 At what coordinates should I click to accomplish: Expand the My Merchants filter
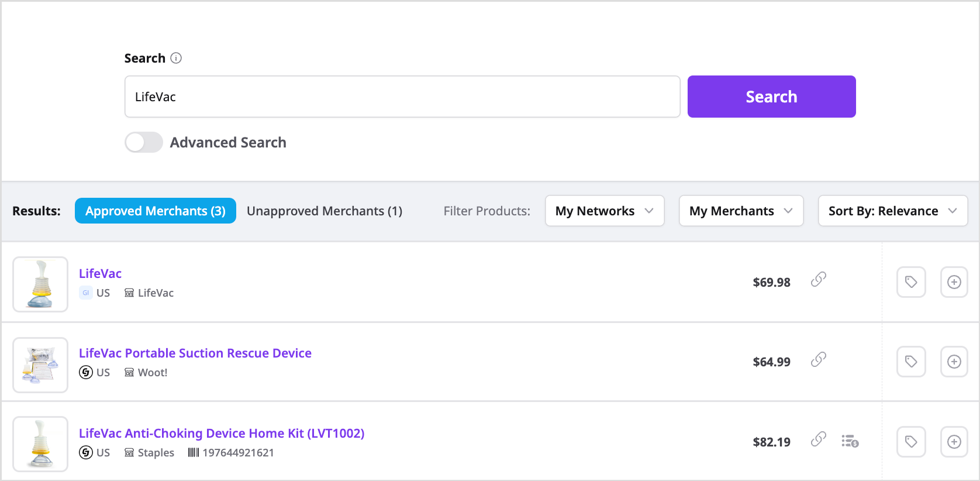[740, 211]
